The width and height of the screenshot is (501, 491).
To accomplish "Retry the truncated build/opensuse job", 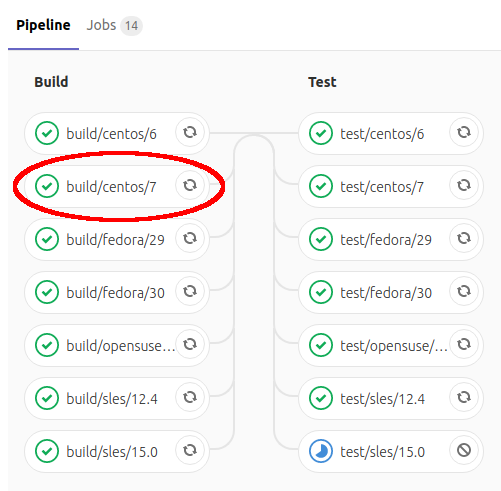I will [190, 345].
